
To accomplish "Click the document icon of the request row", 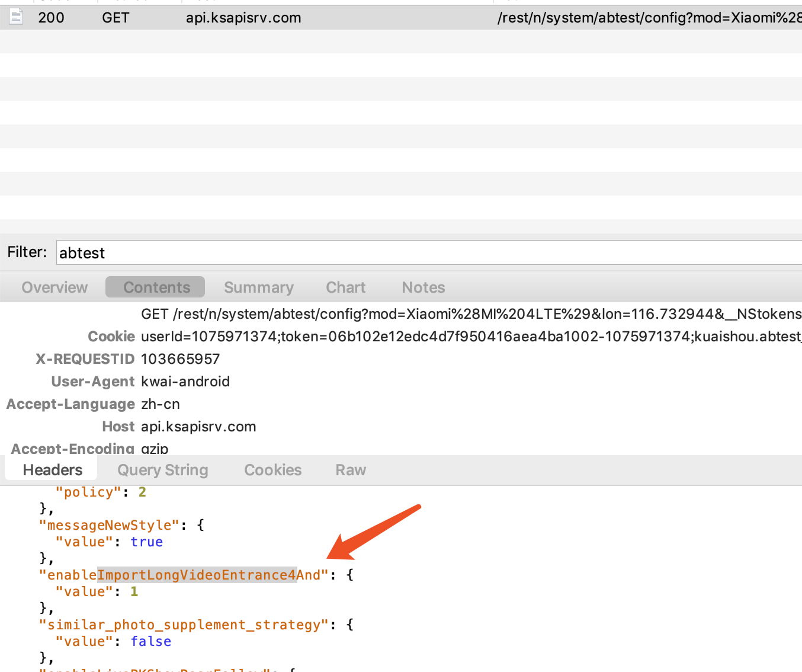I will (x=16, y=17).
